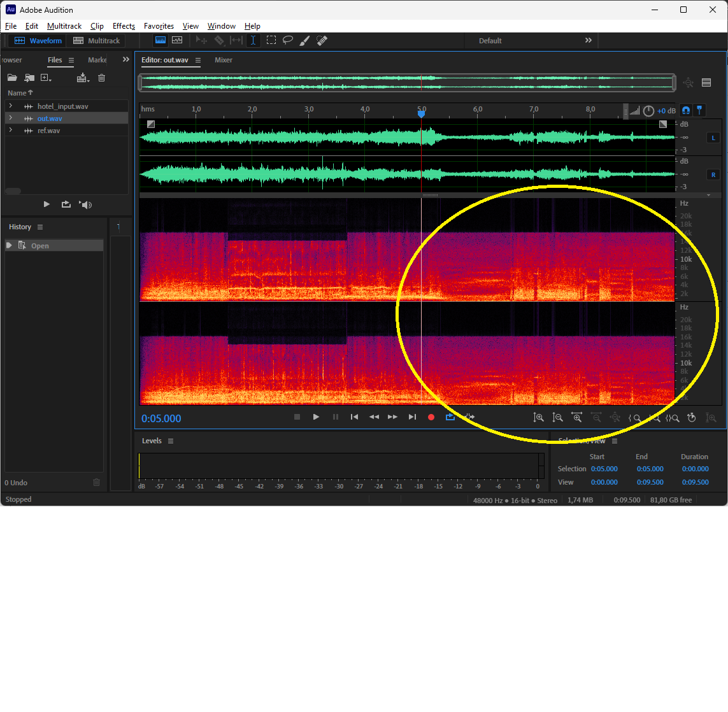The height and width of the screenshot is (712, 728).
Task: Switch to Multitrack view
Action: click(x=97, y=41)
